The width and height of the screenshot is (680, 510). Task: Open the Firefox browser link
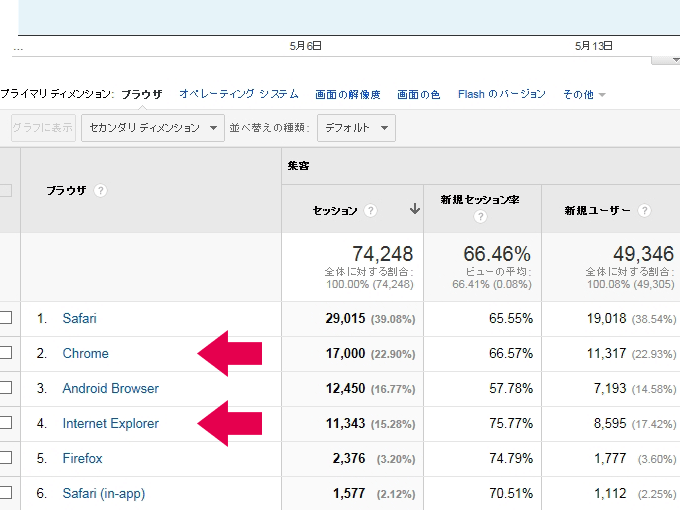click(82, 458)
